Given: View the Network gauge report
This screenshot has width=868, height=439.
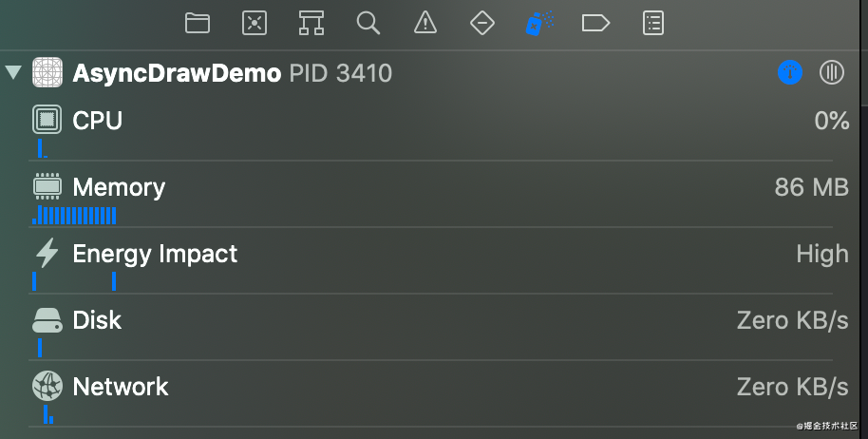Looking at the screenshot, I should click(x=437, y=388).
